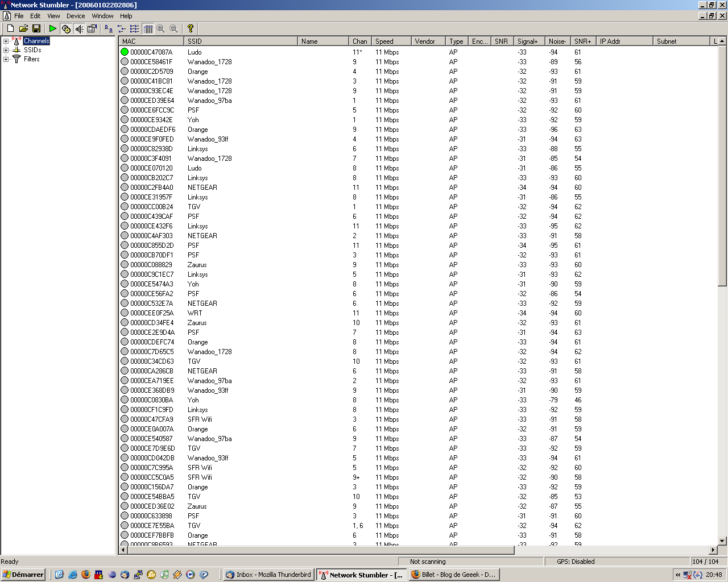Switch to the Large Icons view
The height and width of the screenshot is (582, 728).
pyautogui.click(x=108, y=28)
